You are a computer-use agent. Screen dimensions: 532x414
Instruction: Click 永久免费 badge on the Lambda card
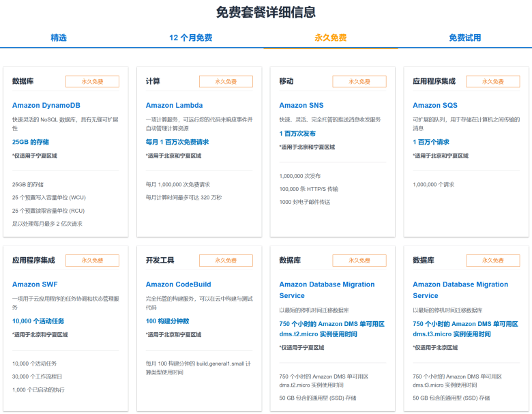pyautogui.click(x=226, y=81)
